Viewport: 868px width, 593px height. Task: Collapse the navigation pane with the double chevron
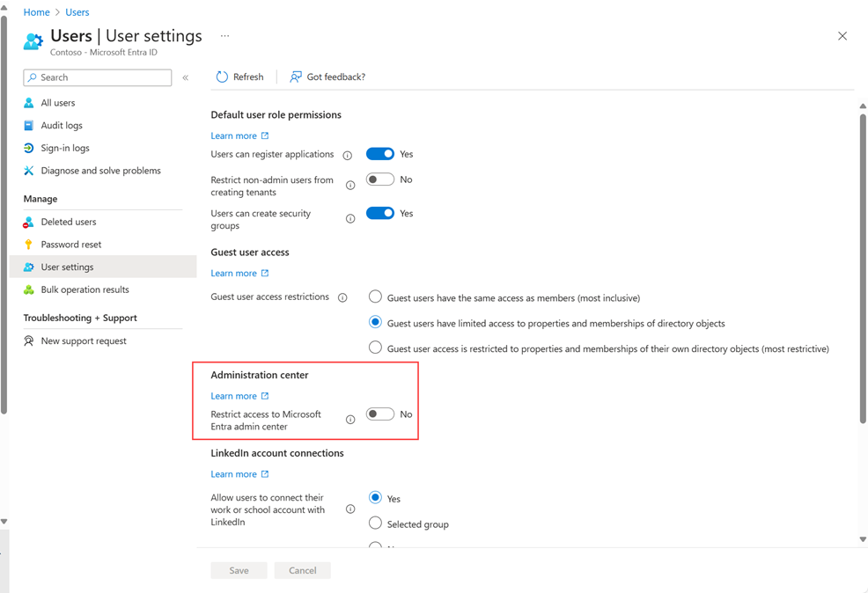[186, 77]
